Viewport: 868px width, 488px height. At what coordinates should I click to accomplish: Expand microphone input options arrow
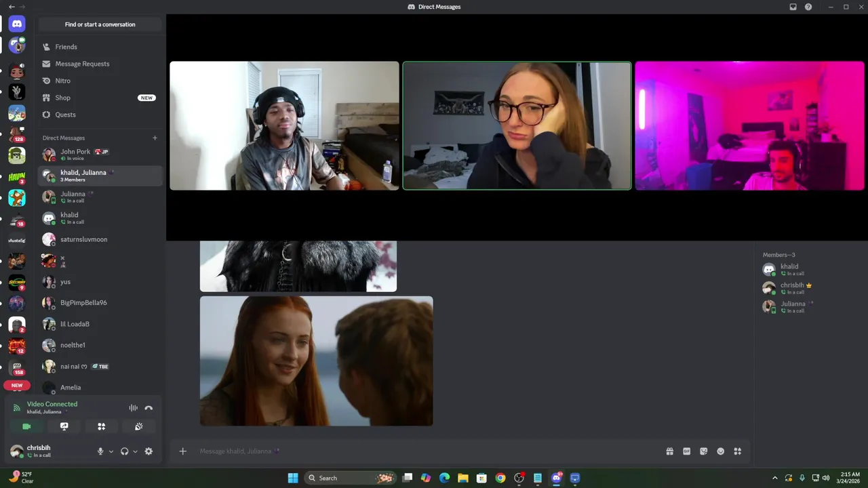tap(111, 451)
